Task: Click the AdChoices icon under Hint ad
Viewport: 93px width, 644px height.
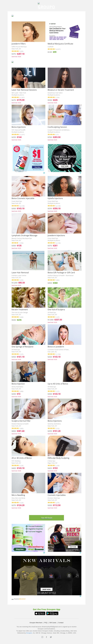Action: click(44, 173)
